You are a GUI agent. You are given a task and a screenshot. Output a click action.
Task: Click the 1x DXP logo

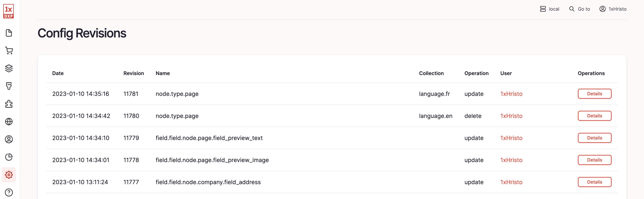click(8, 11)
